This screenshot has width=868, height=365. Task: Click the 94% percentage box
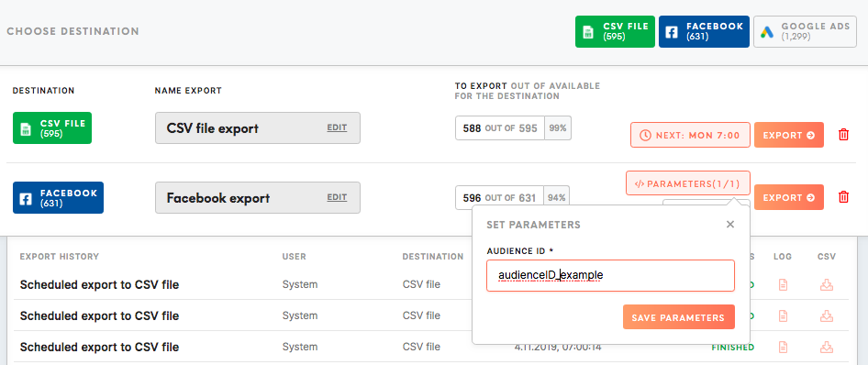[x=558, y=197]
